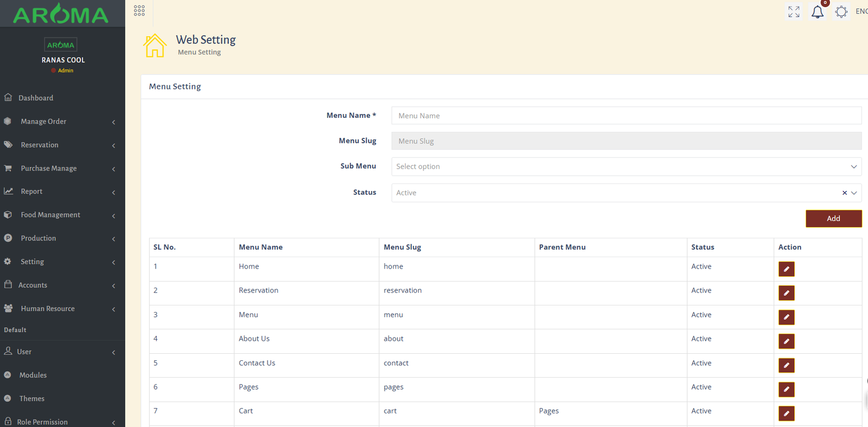Click the notification bell icon
868x427 pixels.
[817, 12]
